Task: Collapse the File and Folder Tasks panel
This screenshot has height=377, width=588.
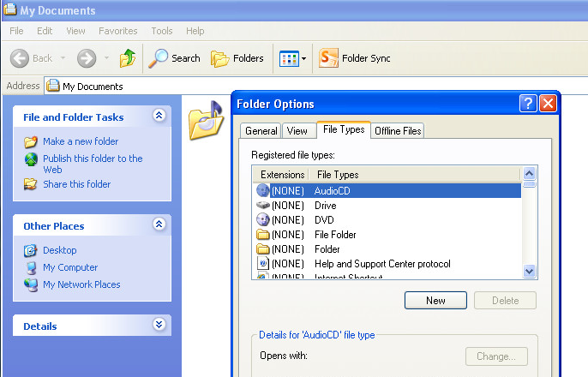Action: (159, 116)
